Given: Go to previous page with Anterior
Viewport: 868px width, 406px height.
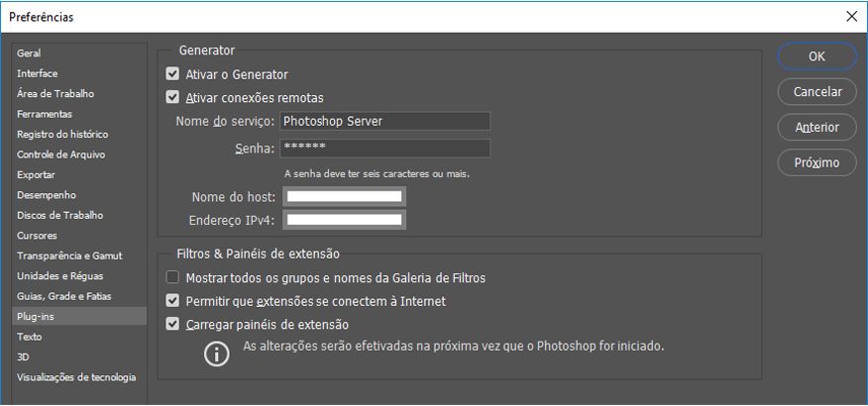Looking at the screenshot, I should click(817, 127).
